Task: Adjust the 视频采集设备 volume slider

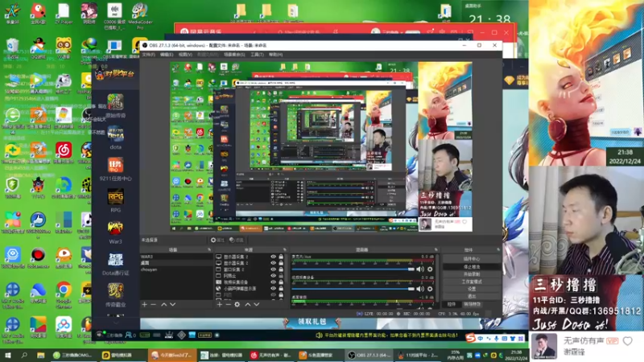Action: coord(353,289)
